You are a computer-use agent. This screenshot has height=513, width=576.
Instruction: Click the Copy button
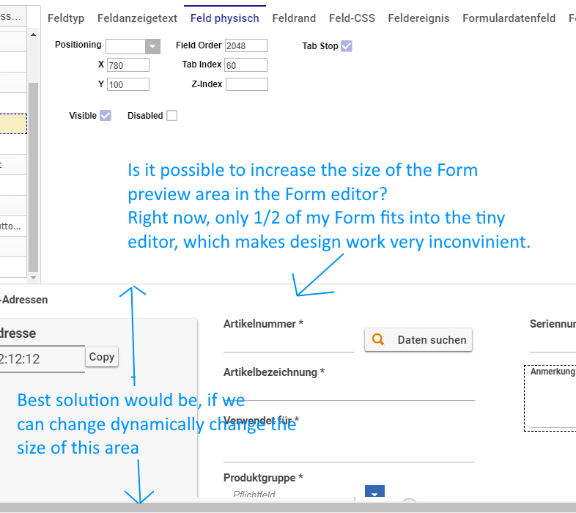102,357
